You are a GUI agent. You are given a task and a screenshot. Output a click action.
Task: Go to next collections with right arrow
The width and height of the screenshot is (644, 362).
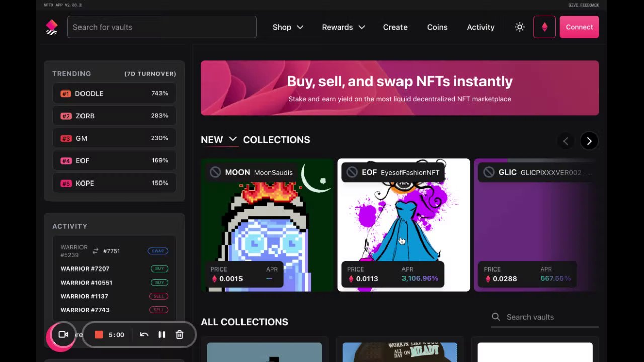click(x=589, y=141)
